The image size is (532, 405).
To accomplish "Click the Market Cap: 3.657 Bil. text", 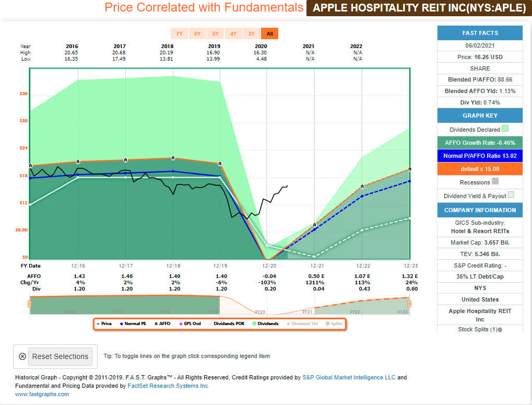I will (x=480, y=242).
